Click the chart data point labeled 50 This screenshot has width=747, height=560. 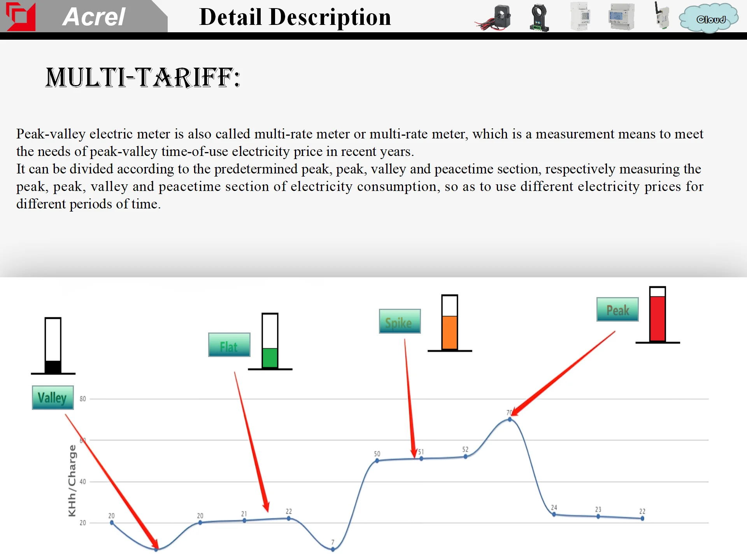(x=377, y=460)
